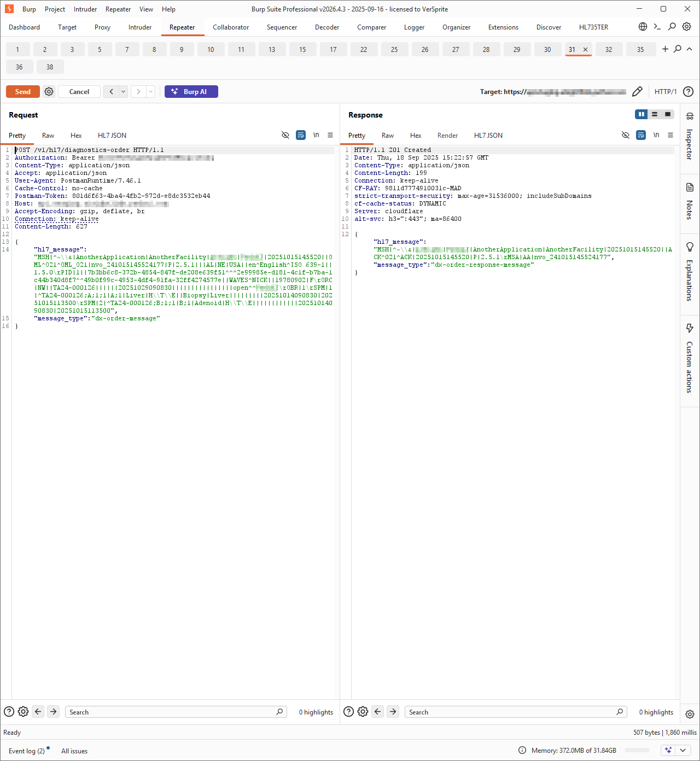
Task: Click the memory info icon in status bar
Action: coord(522,751)
